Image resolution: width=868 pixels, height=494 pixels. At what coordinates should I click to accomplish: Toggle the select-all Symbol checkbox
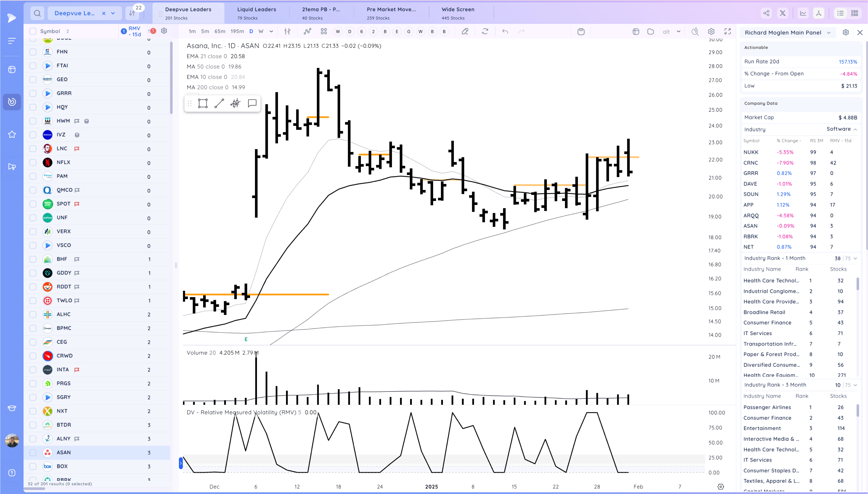pyautogui.click(x=33, y=31)
